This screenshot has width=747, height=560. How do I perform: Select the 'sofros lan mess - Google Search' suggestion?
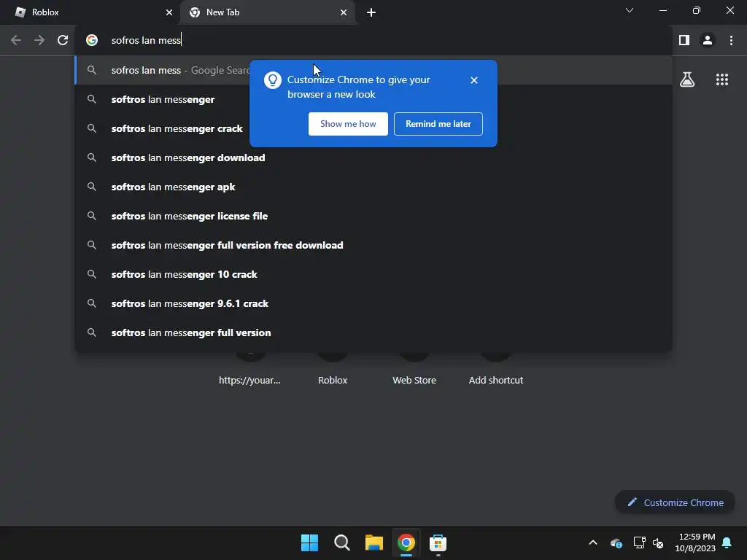point(373,70)
